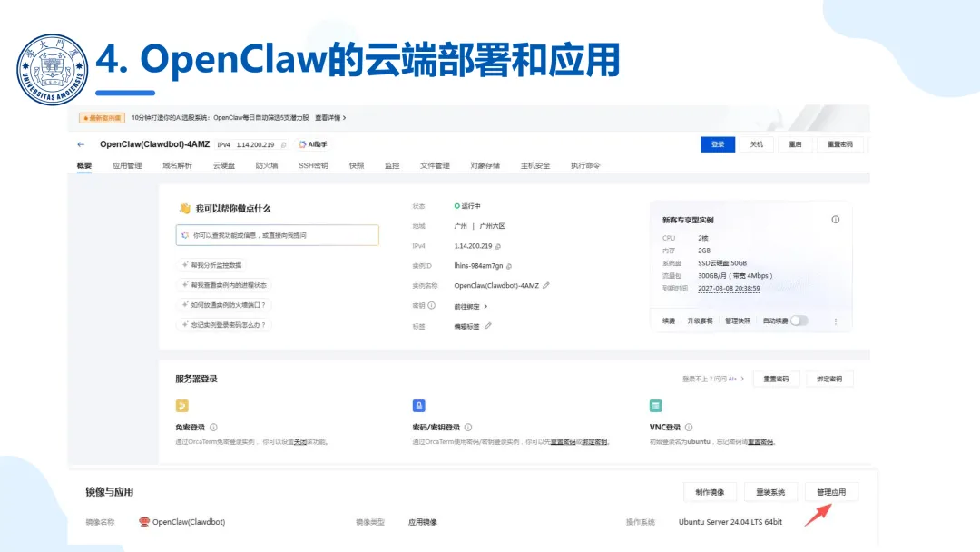Show info tooltip next to 免密登录
This screenshot has height=552, width=980.
click(214, 428)
